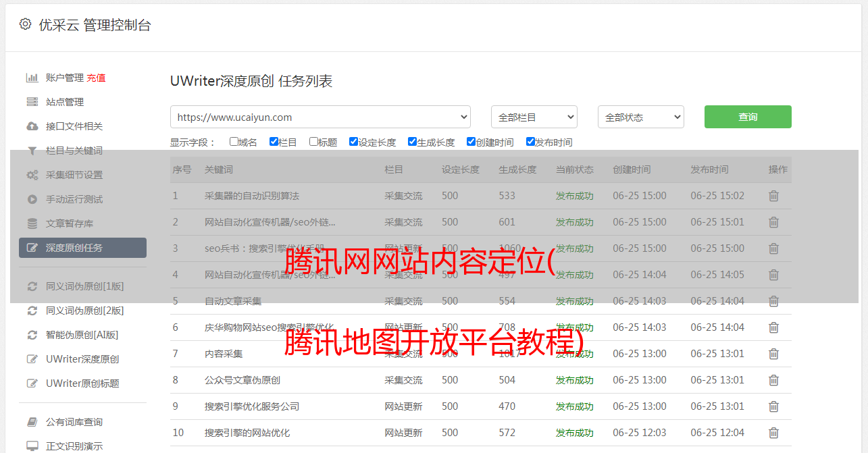This screenshot has height=453, width=868.
Task: Enable the 域名 field checkbox
Action: click(x=234, y=142)
